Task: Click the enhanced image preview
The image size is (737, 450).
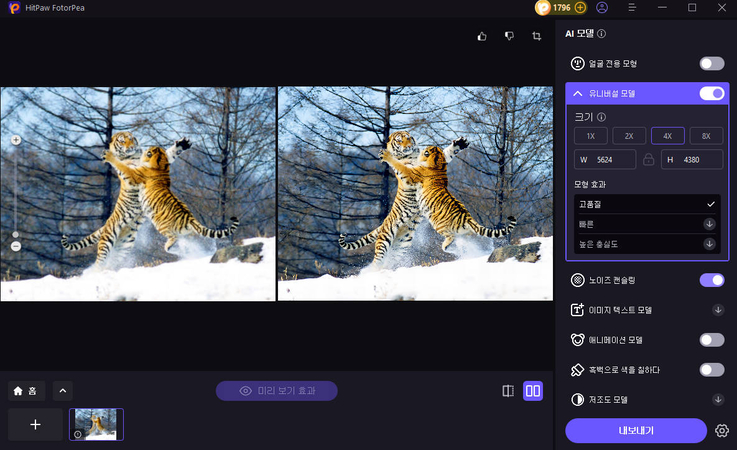Action: tap(416, 193)
